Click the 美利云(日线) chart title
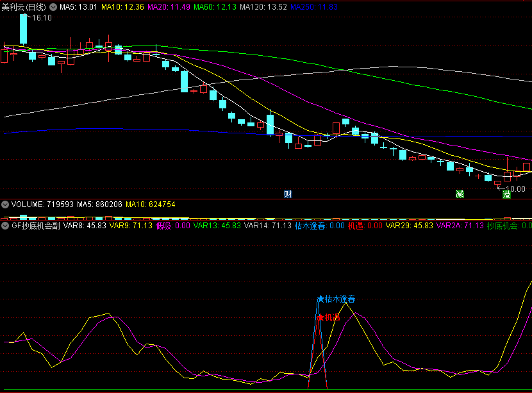 (x=24, y=7)
